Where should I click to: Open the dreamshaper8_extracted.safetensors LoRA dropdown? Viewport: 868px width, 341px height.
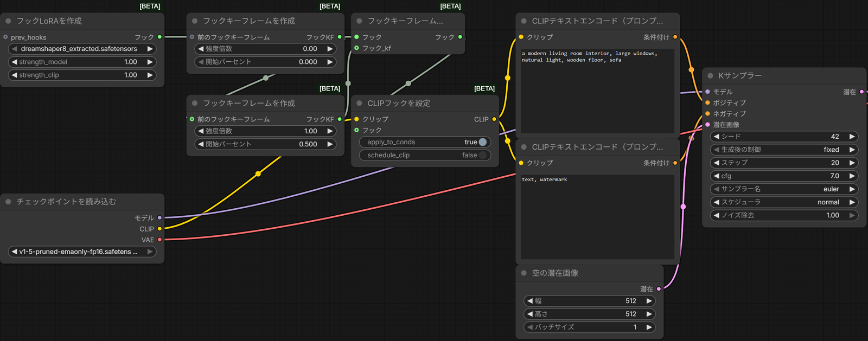click(82, 49)
